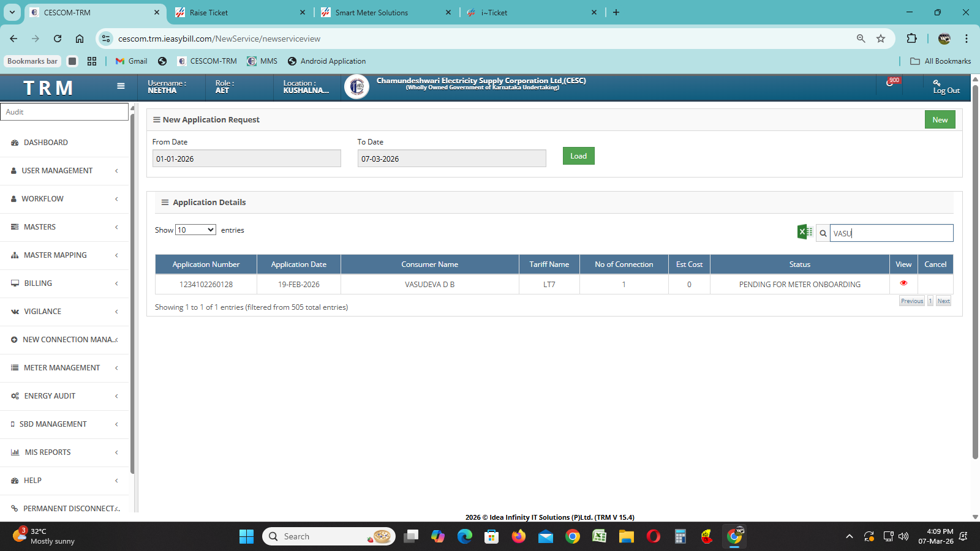Click the sidebar Audit search field

[64, 112]
